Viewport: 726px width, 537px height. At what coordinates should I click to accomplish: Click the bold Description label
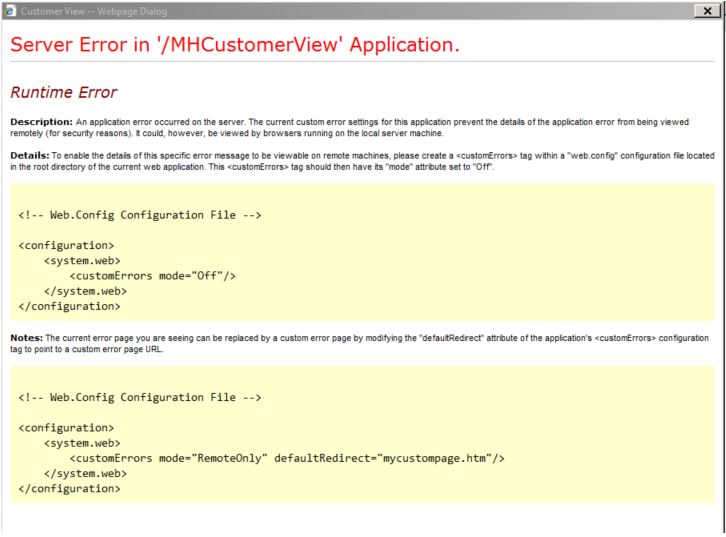click(x=40, y=122)
